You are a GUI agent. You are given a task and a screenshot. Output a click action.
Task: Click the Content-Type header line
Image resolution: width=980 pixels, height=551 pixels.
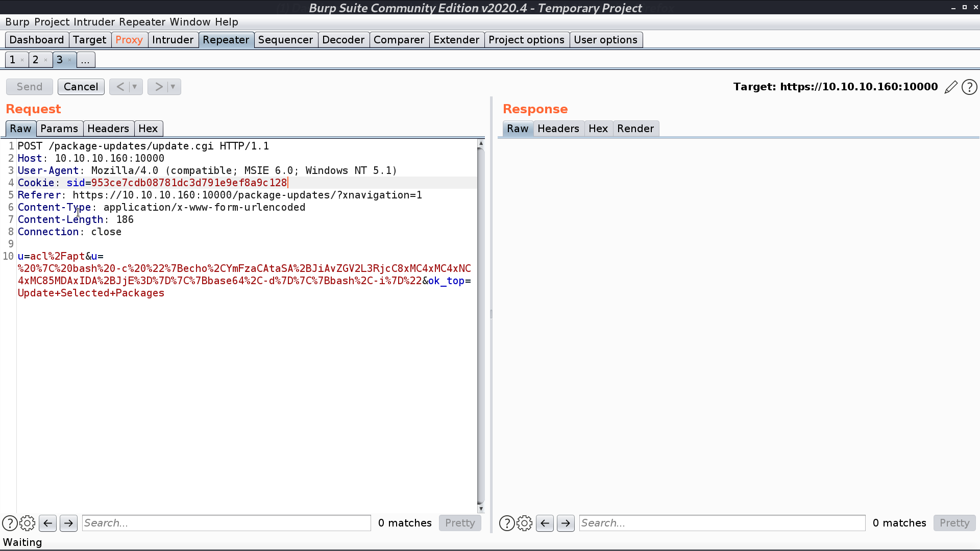161,207
